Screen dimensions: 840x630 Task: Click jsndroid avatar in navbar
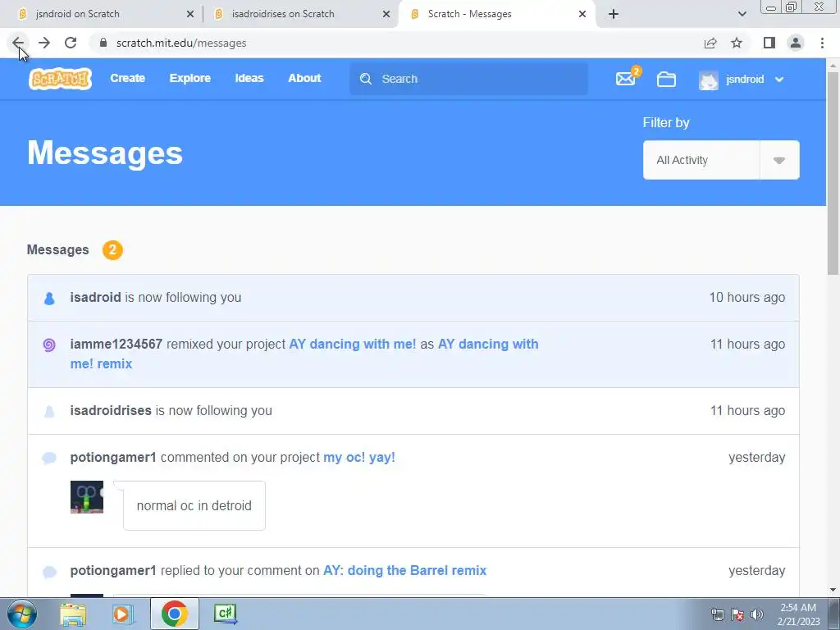(x=708, y=80)
